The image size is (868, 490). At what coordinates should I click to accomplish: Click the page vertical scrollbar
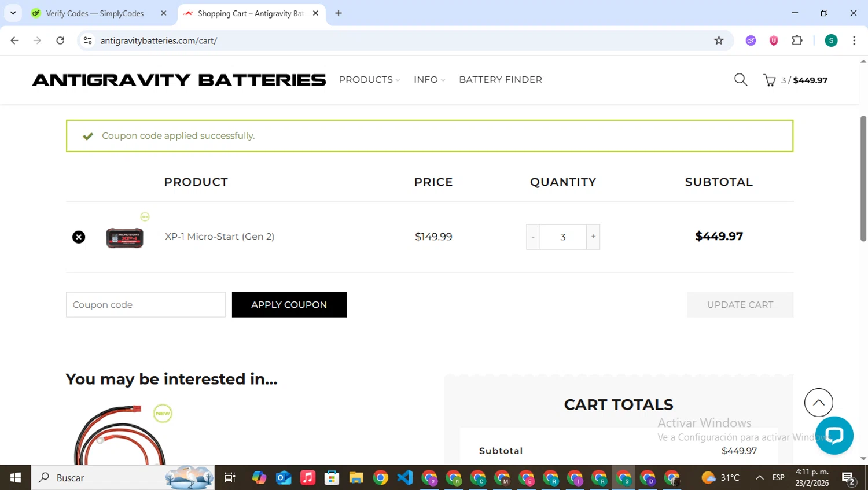point(863,179)
